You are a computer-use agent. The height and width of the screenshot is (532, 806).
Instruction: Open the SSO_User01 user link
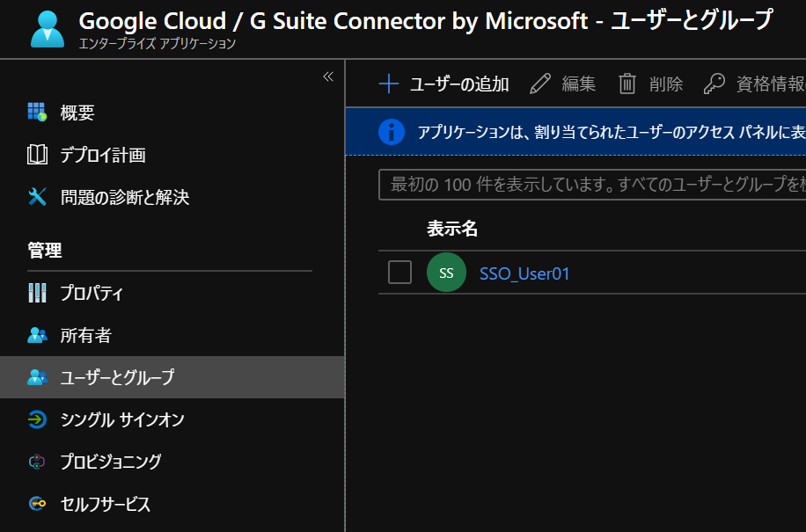click(x=524, y=273)
